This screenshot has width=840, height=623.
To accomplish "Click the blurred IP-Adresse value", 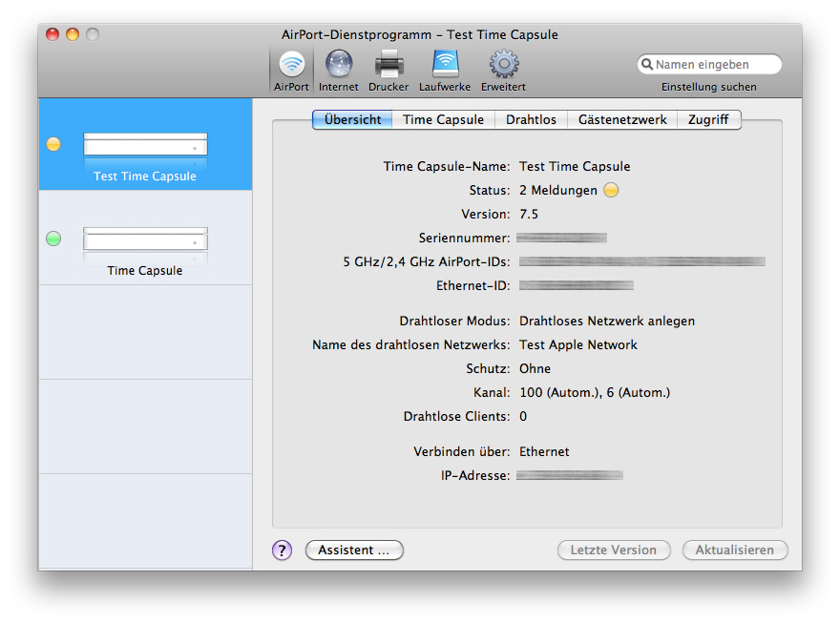I will pyautogui.click(x=570, y=475).
